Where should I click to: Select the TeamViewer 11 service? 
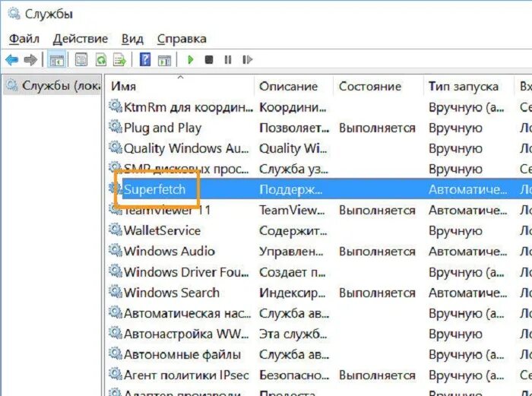click(x=167, y=211)
